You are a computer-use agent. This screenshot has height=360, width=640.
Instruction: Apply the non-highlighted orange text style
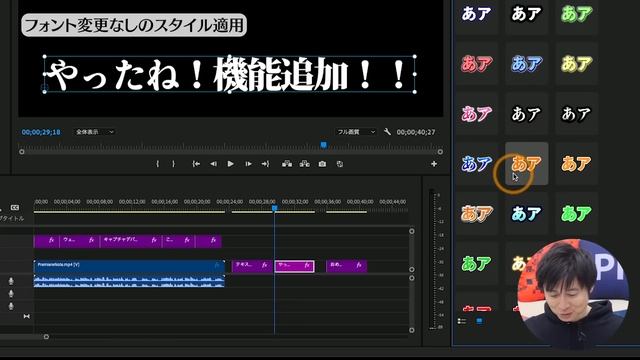tap(576, 164)
